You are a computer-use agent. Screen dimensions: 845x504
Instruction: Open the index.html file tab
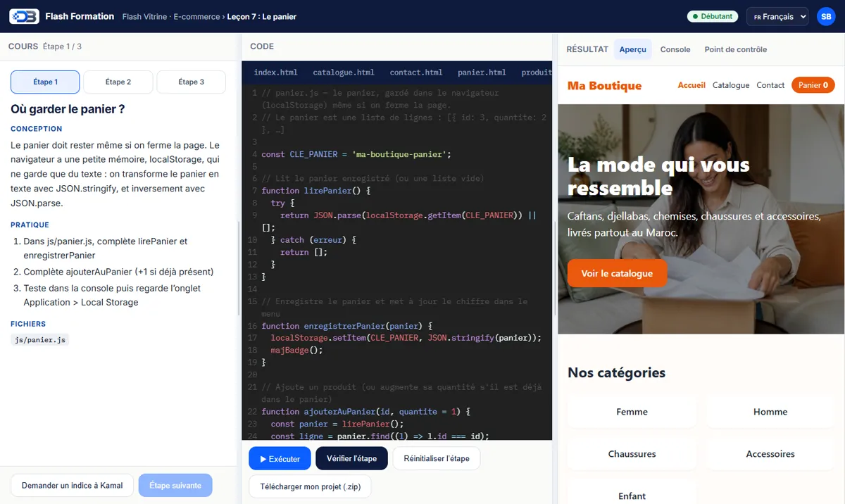(x=275, y=72)
